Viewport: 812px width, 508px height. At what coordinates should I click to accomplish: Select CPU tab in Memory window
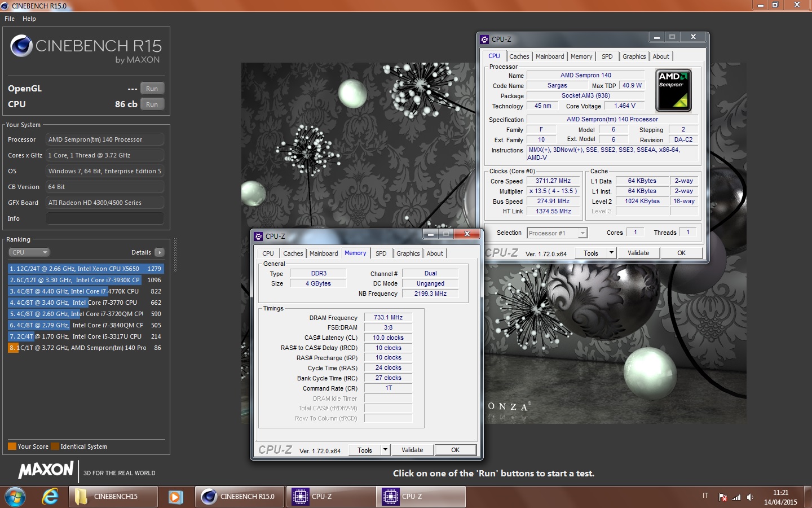(268, 253)
